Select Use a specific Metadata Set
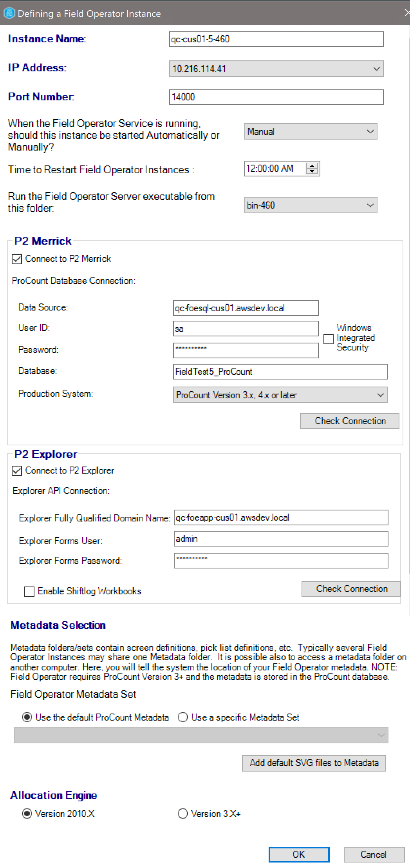Image resolution: width=410 pixels, height=868 pixels. tap(183, 717)
